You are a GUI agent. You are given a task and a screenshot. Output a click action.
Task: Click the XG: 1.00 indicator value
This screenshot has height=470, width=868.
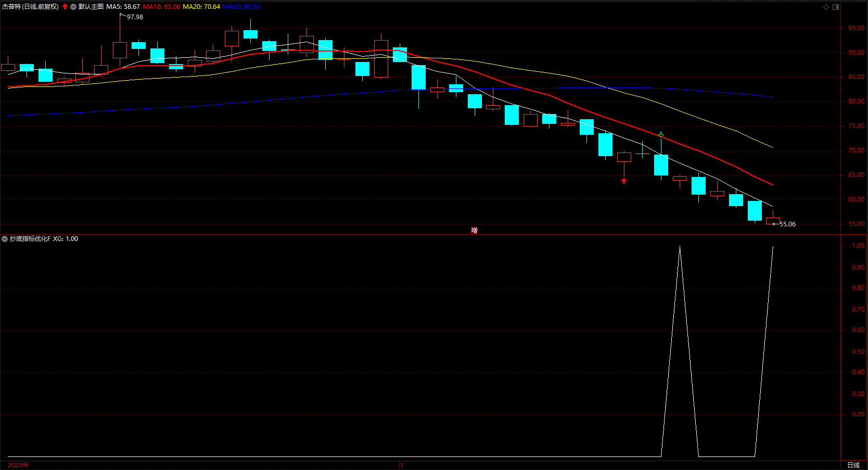tap(66, 239)
